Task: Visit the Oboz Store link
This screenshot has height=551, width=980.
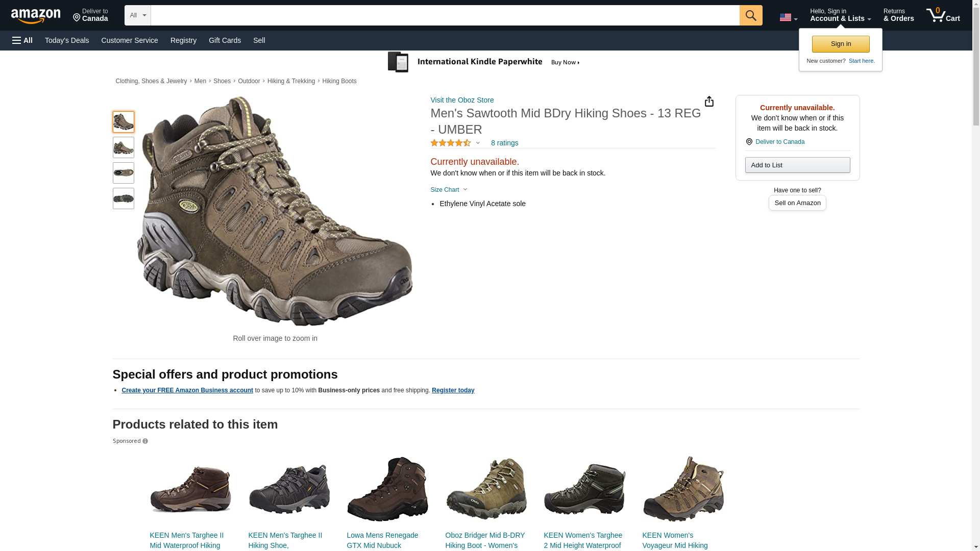Action: click(x=461, y=100)
